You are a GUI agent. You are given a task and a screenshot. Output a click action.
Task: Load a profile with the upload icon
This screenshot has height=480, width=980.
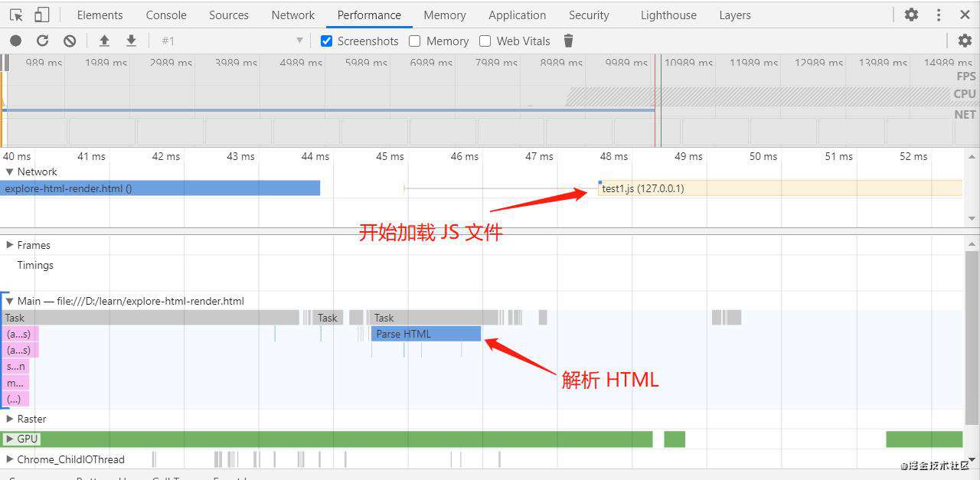coord(104,41)
